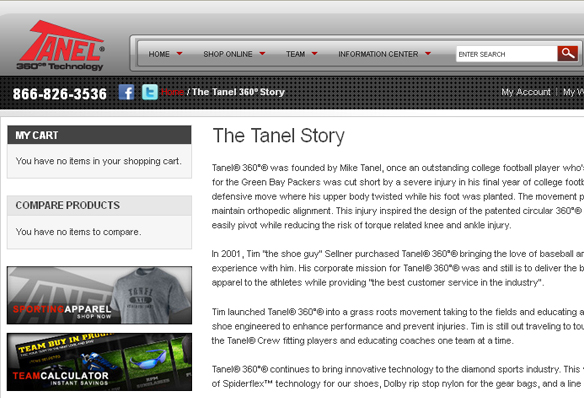Click the Tanel 360° Technology logo

click(x=61, y=45)
